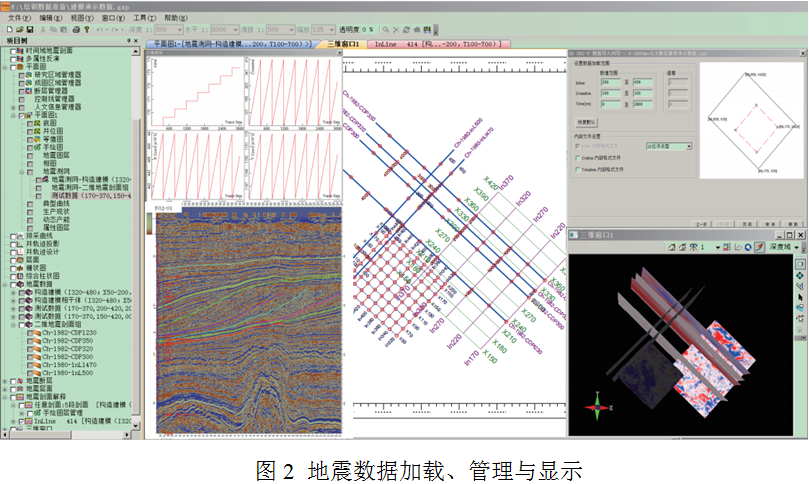809x484 pixels.
Task: Click the refresh arrows toolbar icon
Action: click(x=406, y=29)
